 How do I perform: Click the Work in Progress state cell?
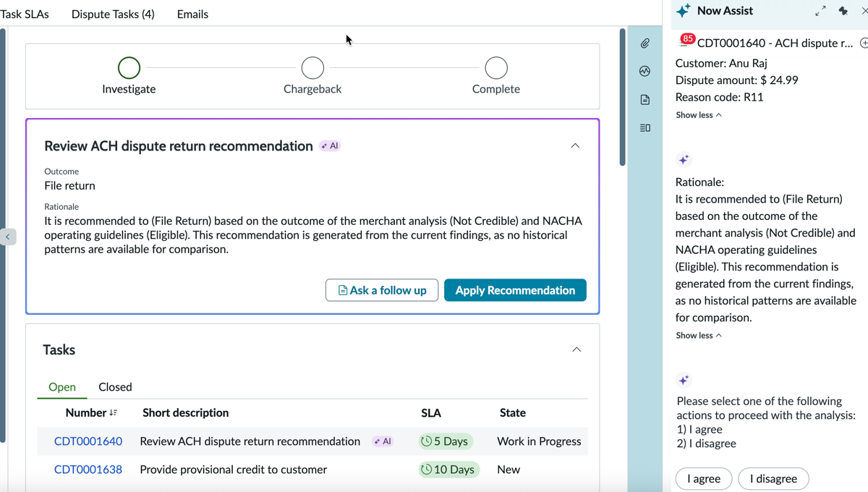(x=539, y=441)
